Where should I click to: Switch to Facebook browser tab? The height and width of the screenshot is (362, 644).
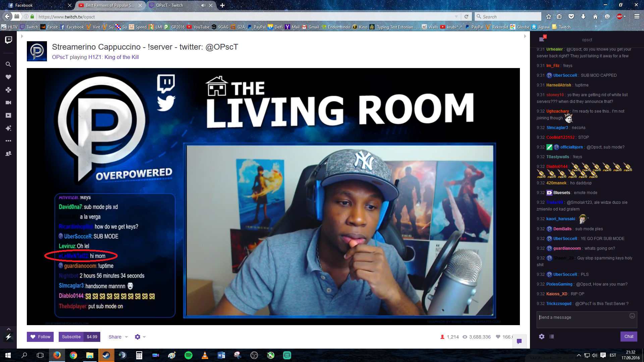[x=37, y=5]
